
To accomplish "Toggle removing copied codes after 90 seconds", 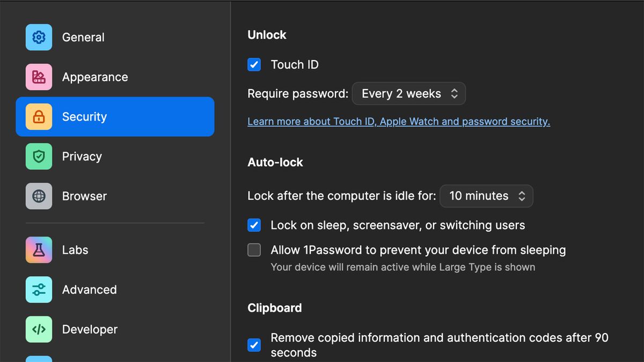I will [254, 345].
